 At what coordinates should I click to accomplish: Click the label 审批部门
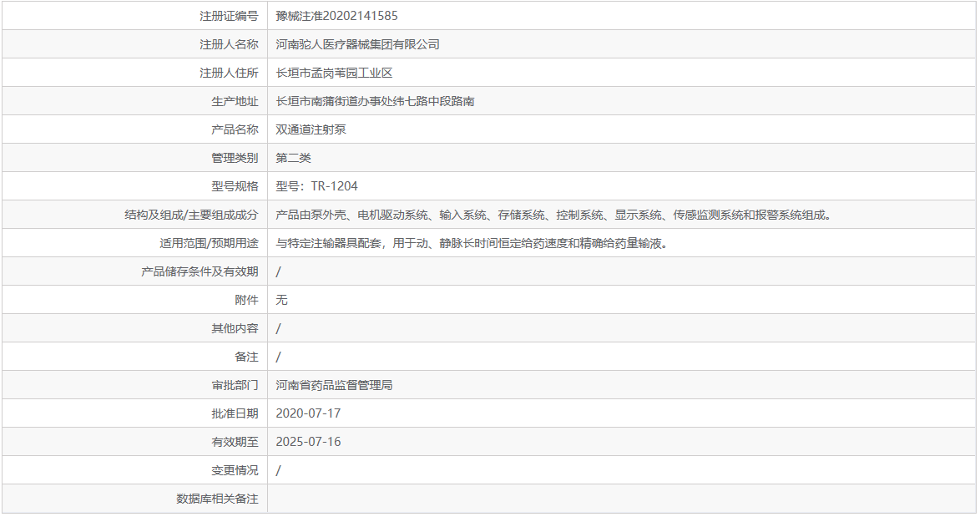[235, 385]
